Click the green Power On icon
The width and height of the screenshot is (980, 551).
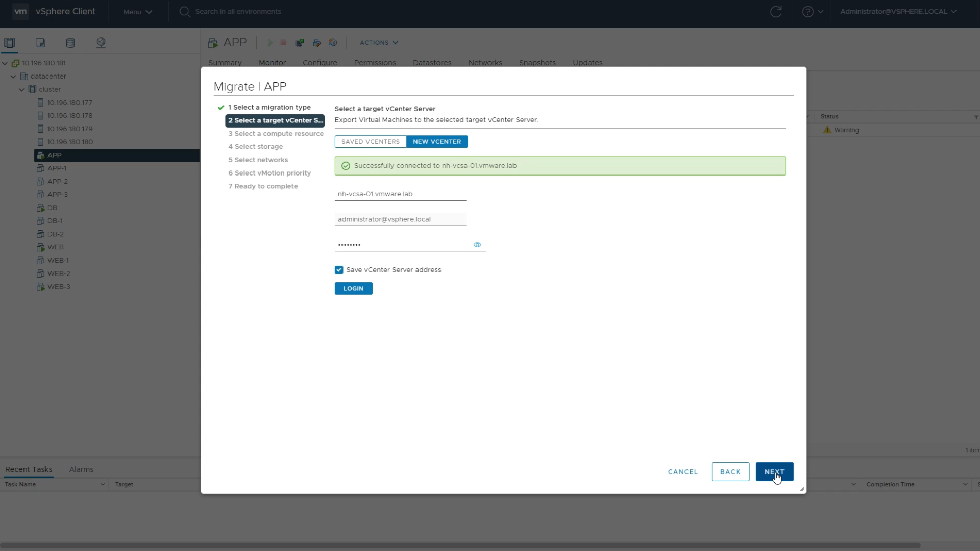point(270,43)
